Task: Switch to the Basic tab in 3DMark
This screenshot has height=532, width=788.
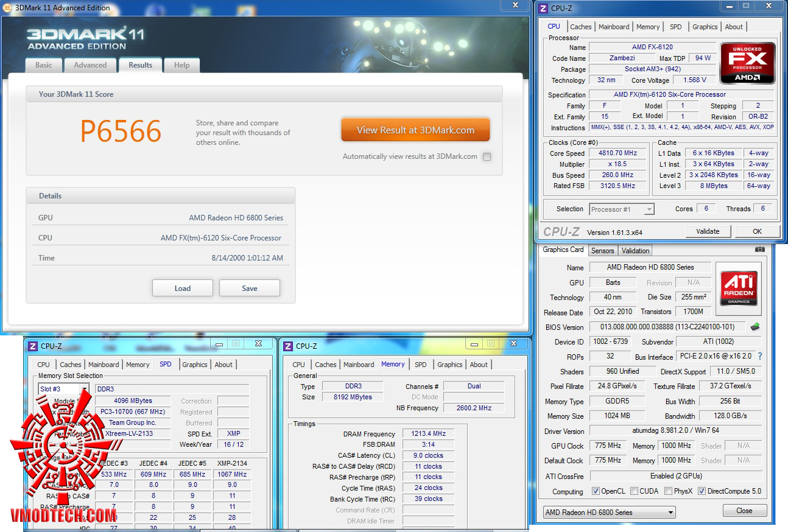Action: coord(44,65)
